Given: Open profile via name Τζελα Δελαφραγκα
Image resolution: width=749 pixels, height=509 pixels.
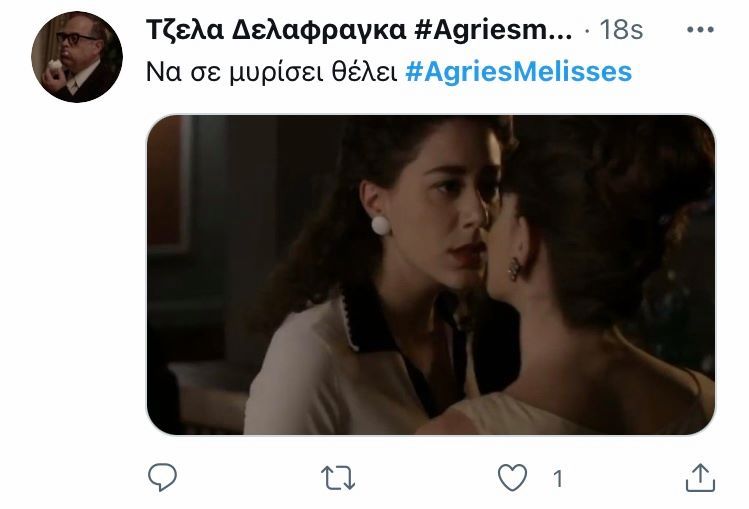Looking at the screenshot, I should point(276,30).
